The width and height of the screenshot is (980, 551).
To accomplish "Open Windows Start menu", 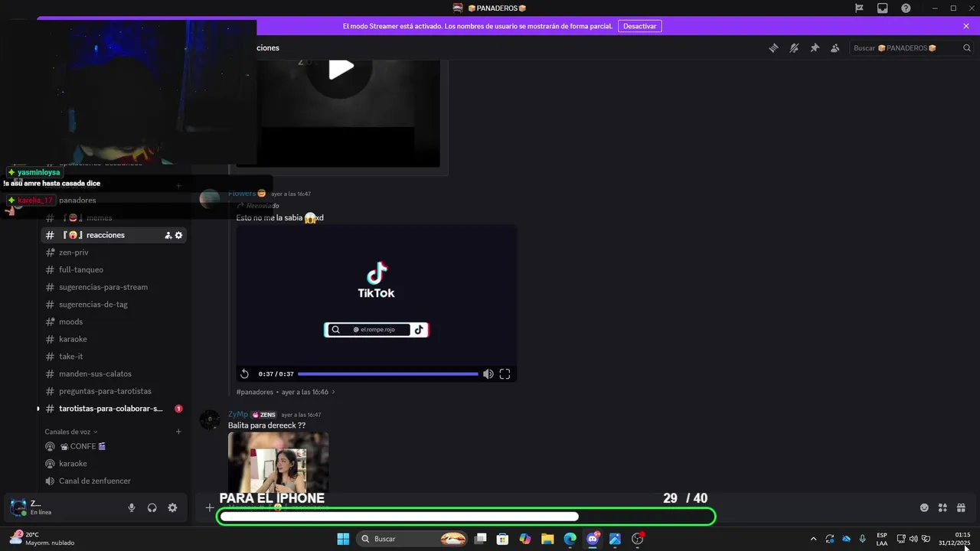I will (343, 539).
